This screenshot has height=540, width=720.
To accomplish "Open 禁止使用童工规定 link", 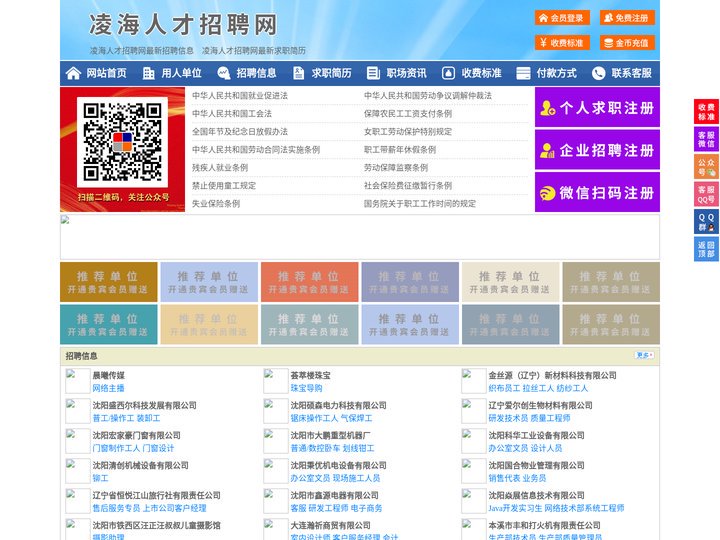I will 224,186.
